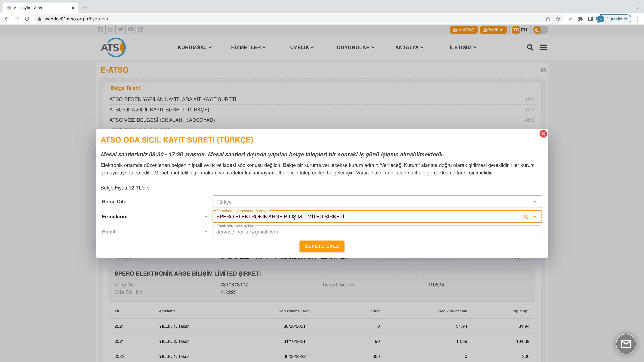Open a new browser tab
Screen dimensions: 644x362
tap(85, 8)
